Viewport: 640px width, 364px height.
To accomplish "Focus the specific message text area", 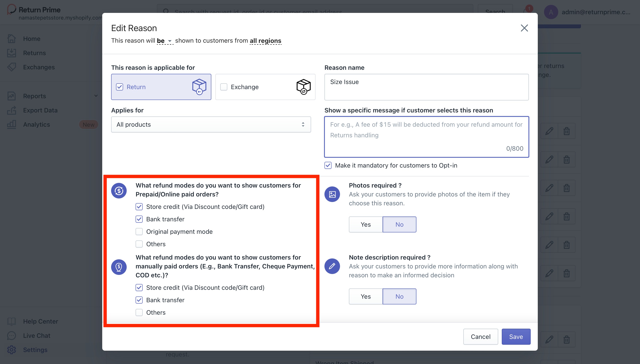I will point(426,137).
